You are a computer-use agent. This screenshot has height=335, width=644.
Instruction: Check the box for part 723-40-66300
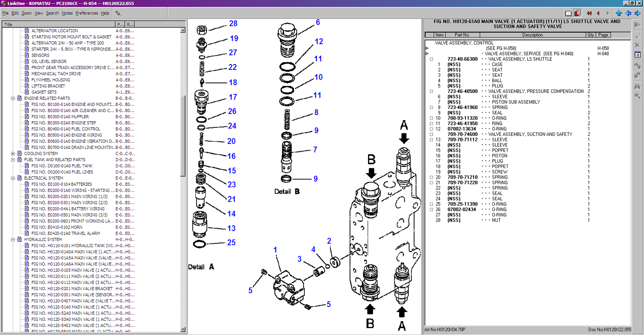tap(431, 59)
